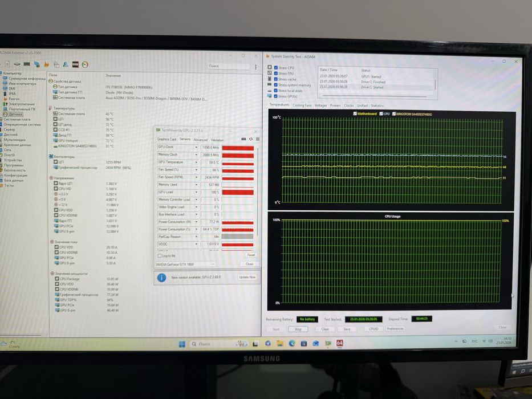Open Разгон in the AIDA64 tree
This screenshot has width=532, height=399.
tap(11, 99)
